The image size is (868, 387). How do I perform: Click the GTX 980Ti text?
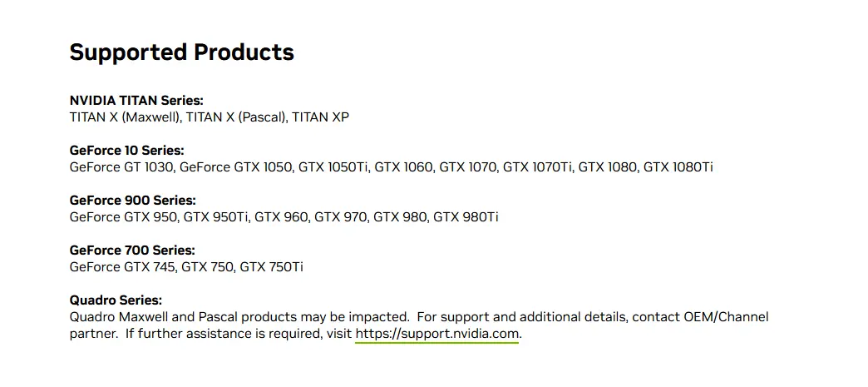[466, 216]
